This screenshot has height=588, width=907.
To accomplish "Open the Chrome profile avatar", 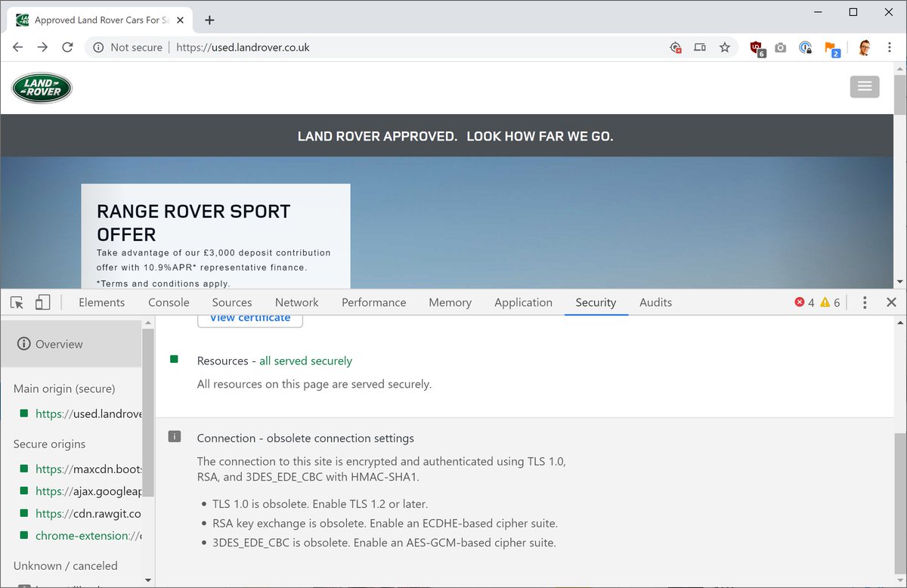I will [x=865, y=48].
